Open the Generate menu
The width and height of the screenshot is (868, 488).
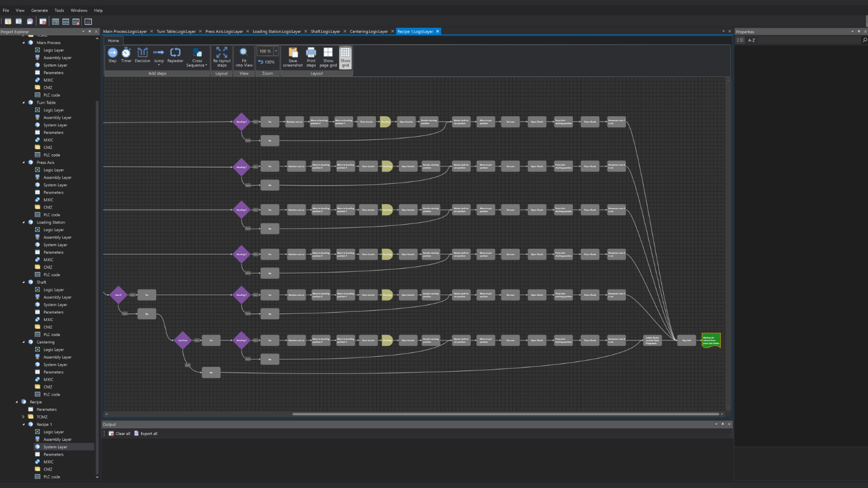(x=39, y=10)
